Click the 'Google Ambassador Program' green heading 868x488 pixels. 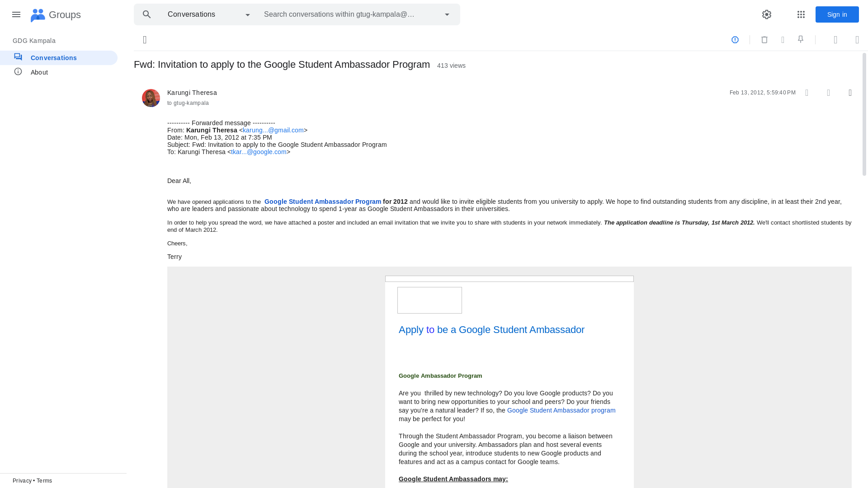coord(440,376)
